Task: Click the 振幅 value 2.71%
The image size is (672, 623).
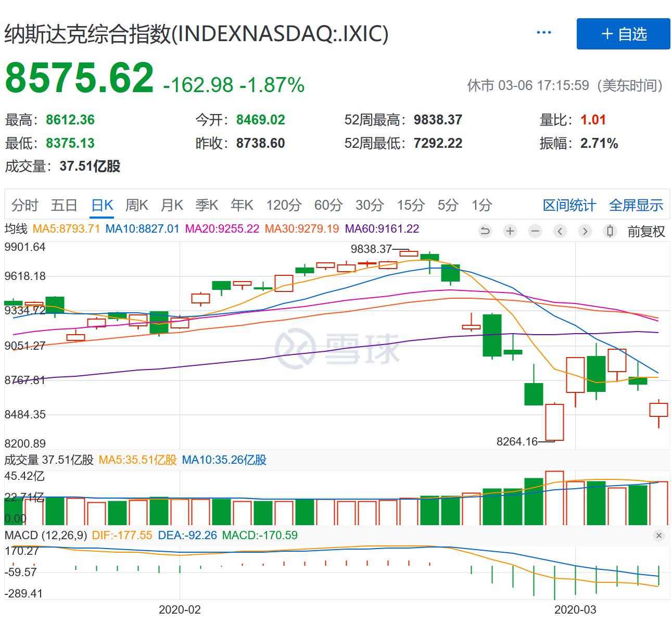Action: click(x=599, y=143)
